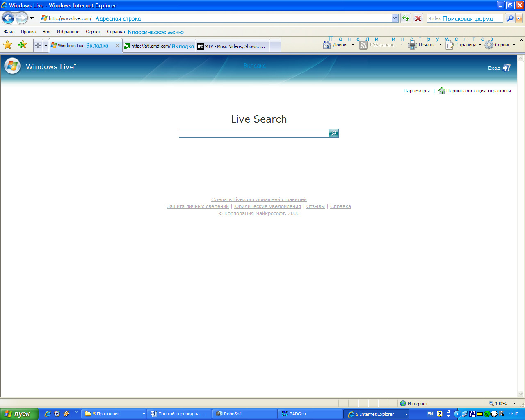Go forward with the Forward arrow button

click(21, 18)
